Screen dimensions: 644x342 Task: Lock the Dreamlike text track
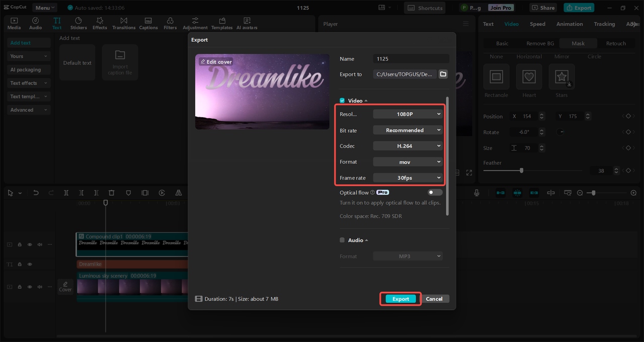tap(20, 264)
